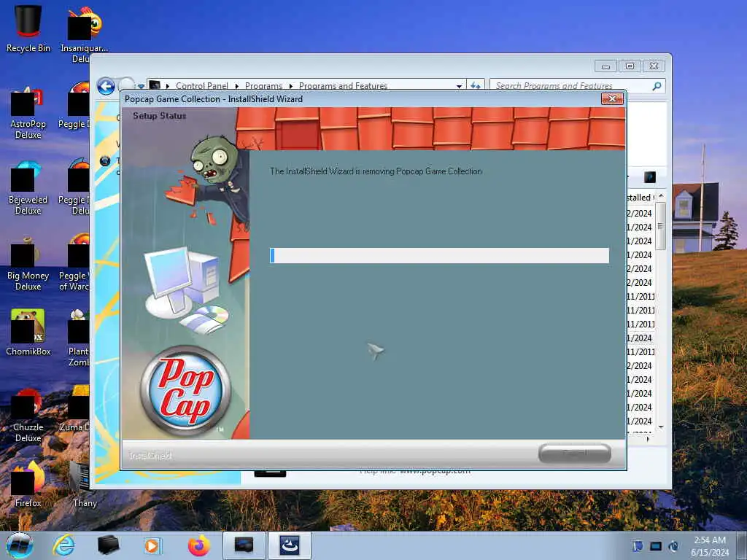This screenshot has width=747, height=560.
Task: Open the Thany desktop icon
Action: [85, 483]
